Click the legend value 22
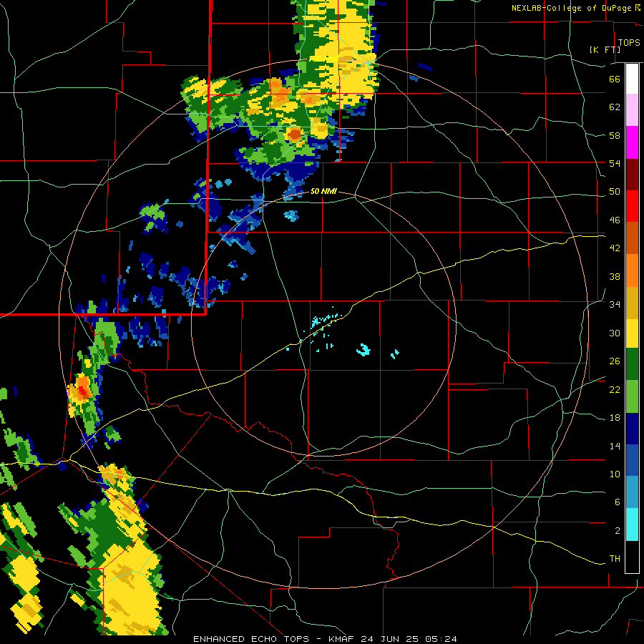 tap(615, 389)
